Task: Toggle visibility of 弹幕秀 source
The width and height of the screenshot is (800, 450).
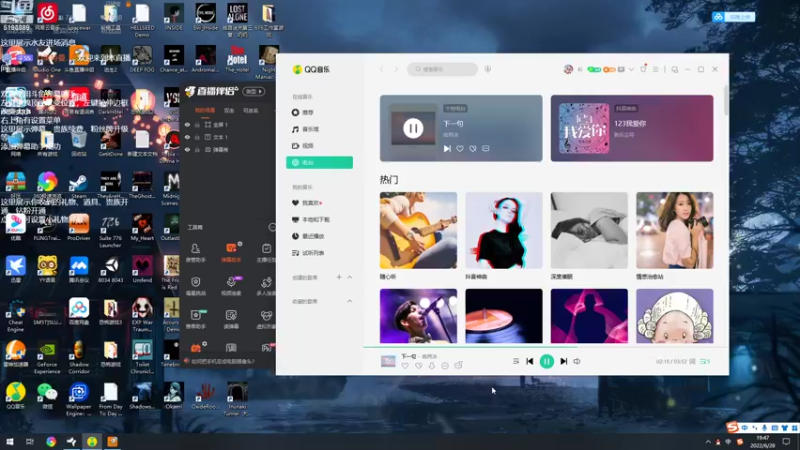Action: [x=187, y=150]
